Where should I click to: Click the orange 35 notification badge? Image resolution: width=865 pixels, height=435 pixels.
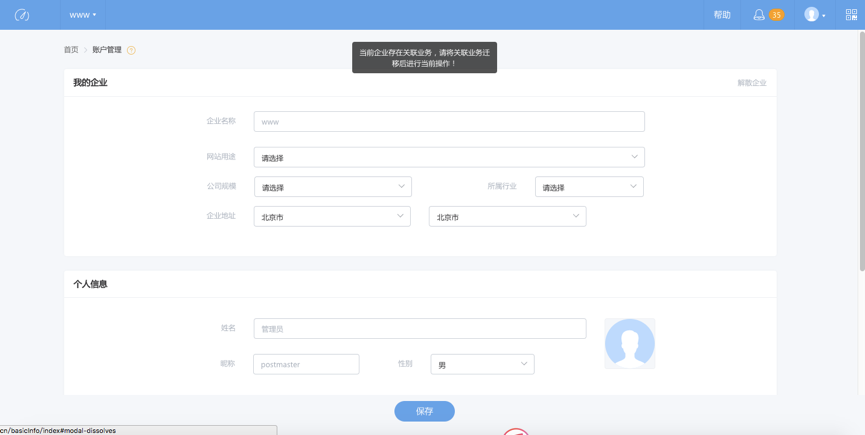pyautogui.click(x=776, y=15)
